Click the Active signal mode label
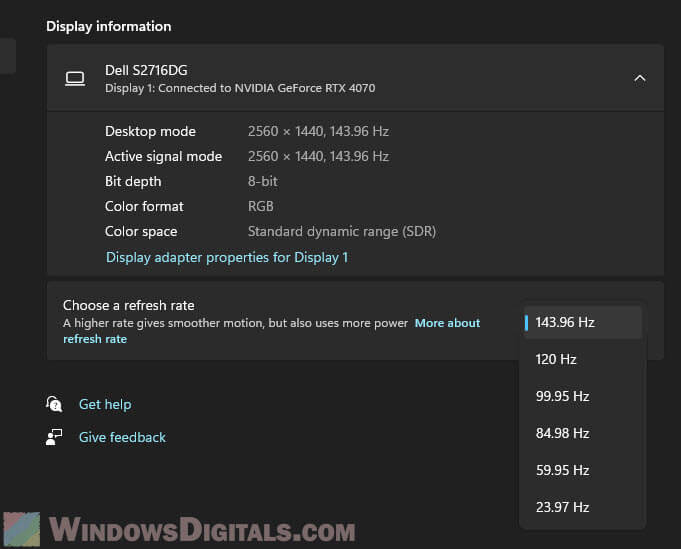The width and height of the screenshot is (681, 549). click(163, 156)
